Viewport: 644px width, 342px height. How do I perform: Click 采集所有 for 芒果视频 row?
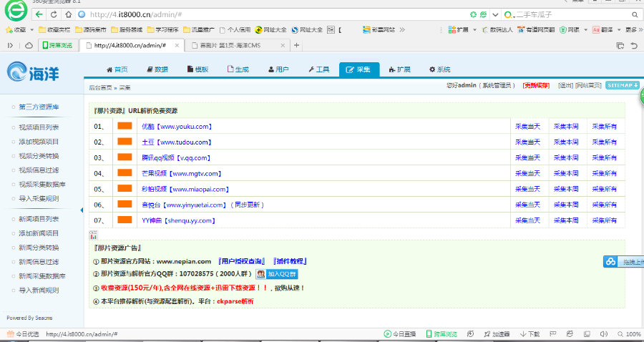(604, 173)
